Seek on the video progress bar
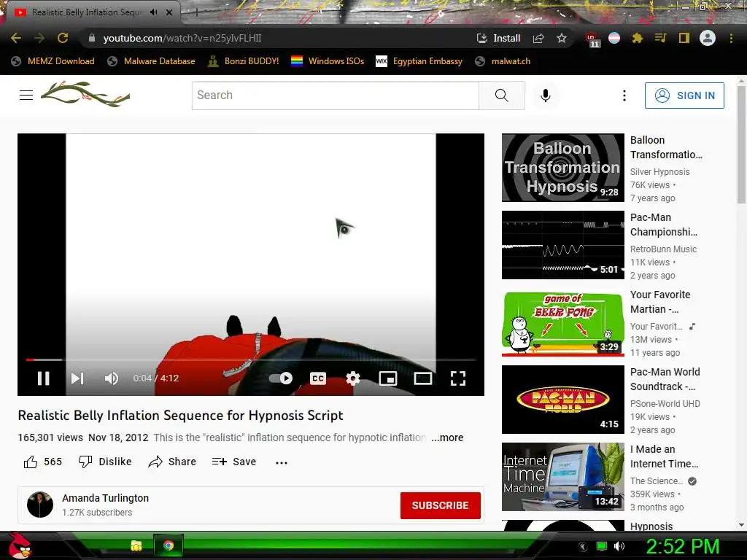This screenshot has width=747, height=560. point(251,359)
